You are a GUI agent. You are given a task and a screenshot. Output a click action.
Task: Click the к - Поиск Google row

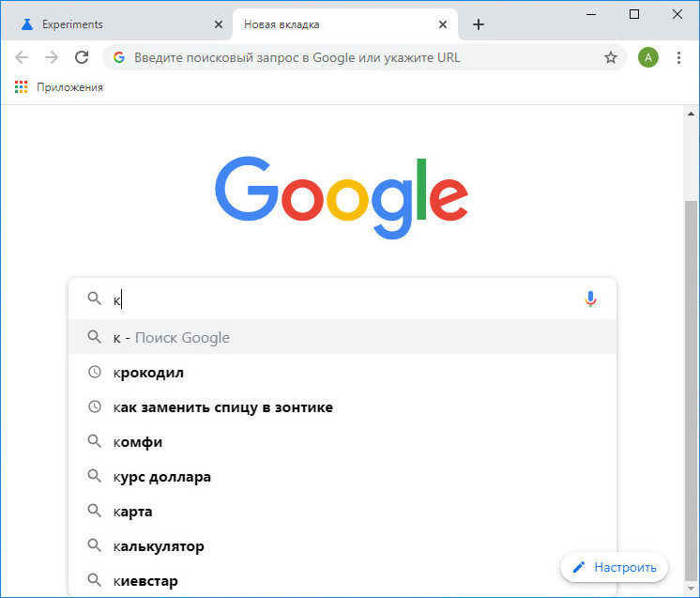342,337
